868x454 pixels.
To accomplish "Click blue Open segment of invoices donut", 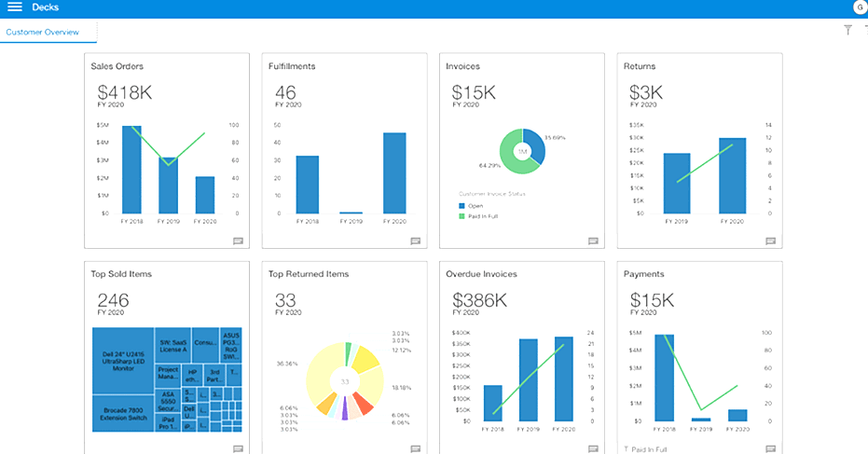I will 536,145.
